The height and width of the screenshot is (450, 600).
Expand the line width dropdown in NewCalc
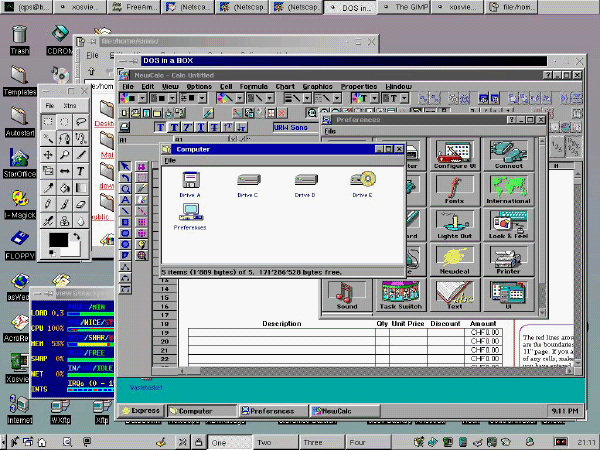307,98
